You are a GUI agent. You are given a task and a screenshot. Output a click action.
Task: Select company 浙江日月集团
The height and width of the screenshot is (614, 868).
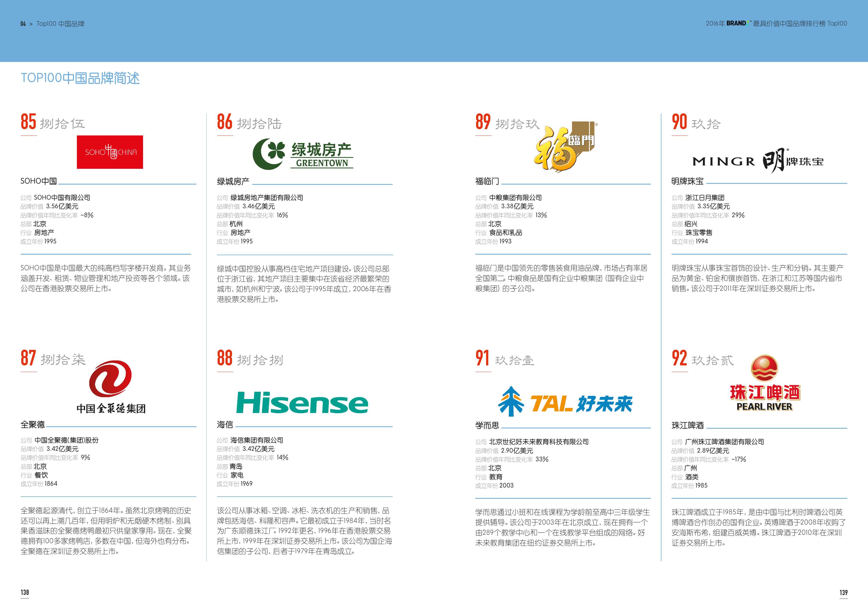tap(705, 198)
